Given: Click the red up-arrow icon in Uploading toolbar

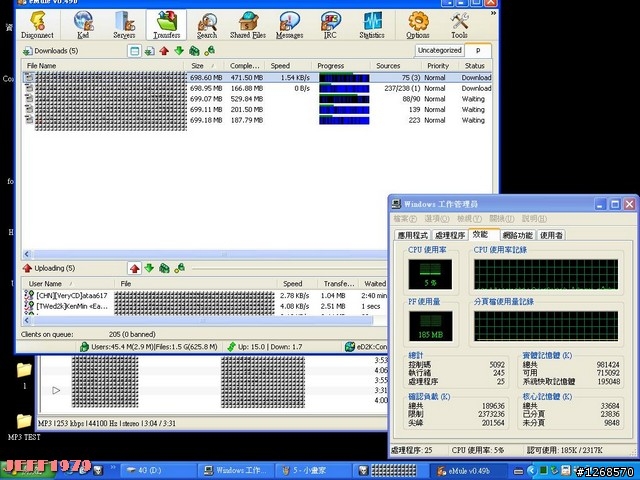Looking at the screenshot, I should click(134, 268).
